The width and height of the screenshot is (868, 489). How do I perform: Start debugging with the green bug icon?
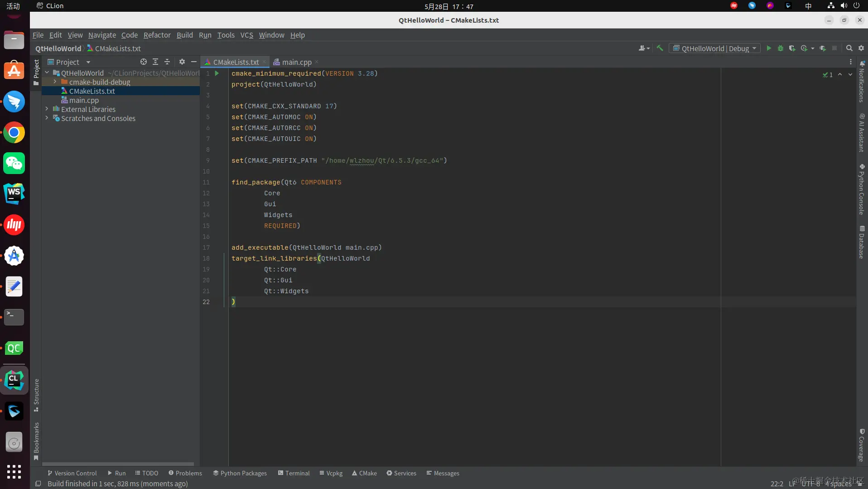click(780, 48)
